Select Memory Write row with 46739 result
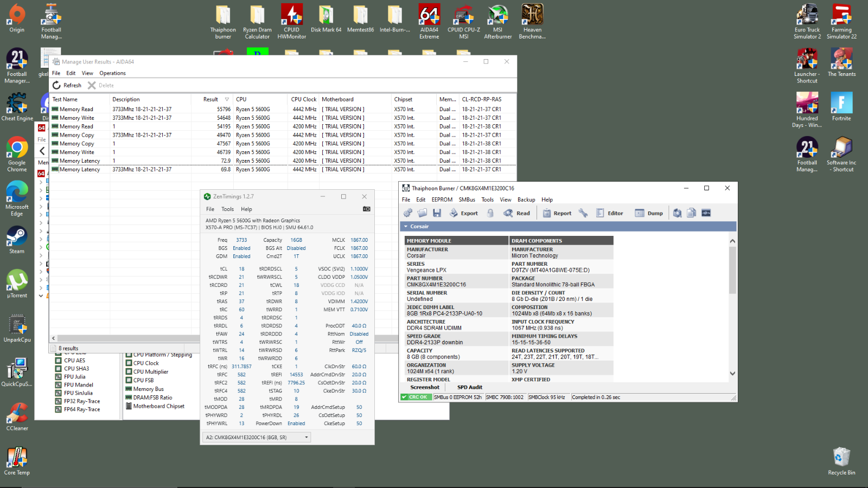Viewport: 868px width, 488px height. 282,152
